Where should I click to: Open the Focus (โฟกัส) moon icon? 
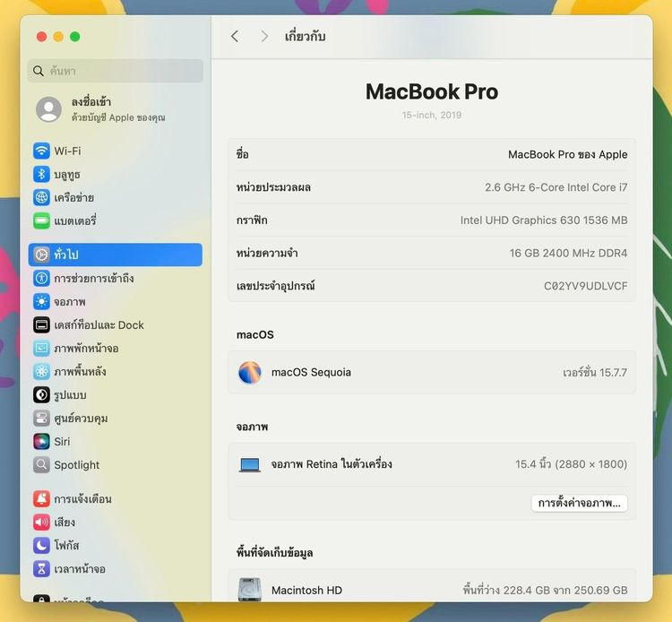(41, 545)
